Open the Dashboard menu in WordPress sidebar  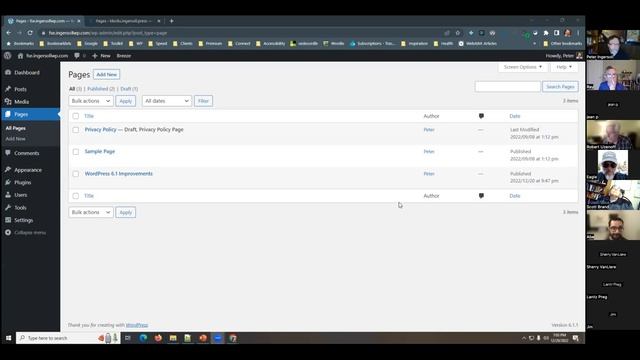click(x=27, y=73)
